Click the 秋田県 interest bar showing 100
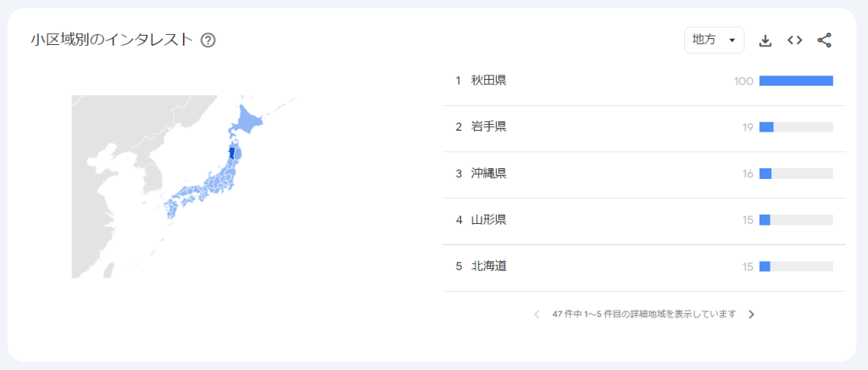The width and height of the screenshot is (868, 370). pos(796,81)
